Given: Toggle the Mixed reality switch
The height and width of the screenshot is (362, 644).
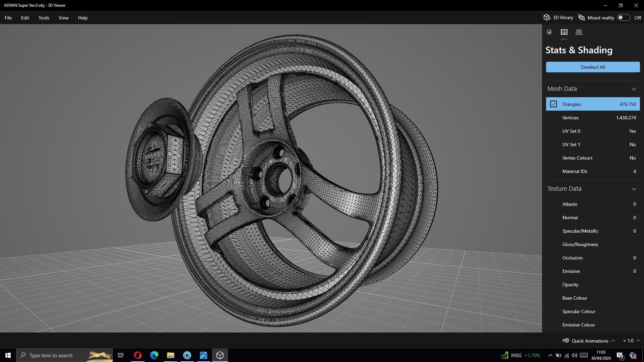Looking at the screenshot, I should [624, 17].
